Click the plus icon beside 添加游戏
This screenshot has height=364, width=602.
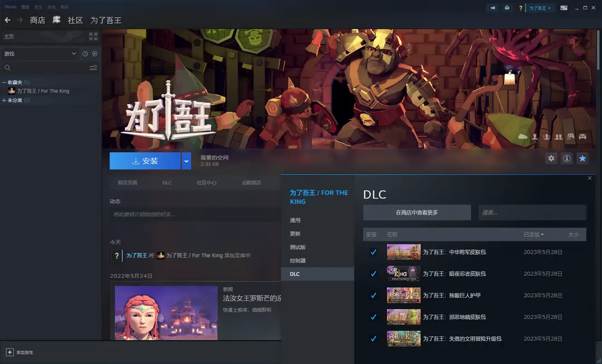tap(10, 352)
